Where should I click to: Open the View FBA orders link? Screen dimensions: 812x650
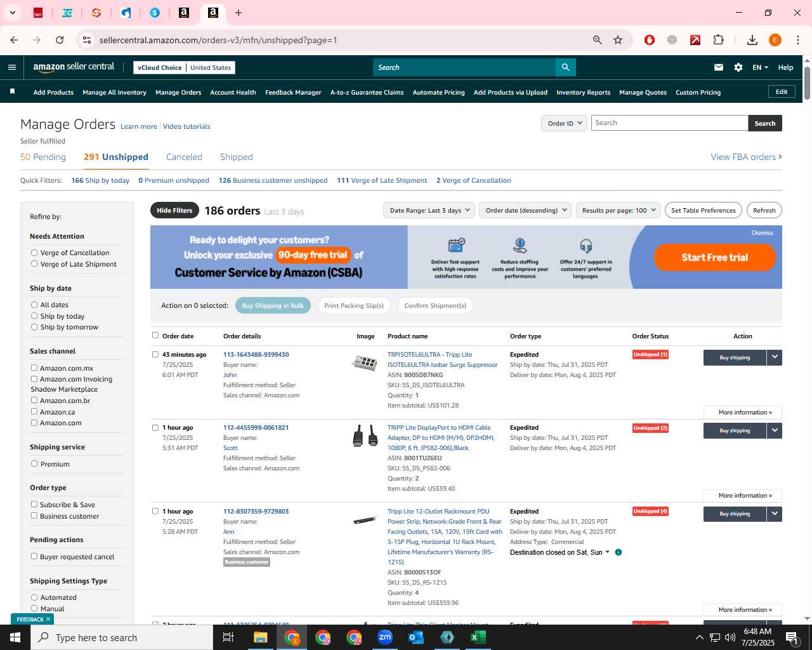tap(746, 157)
